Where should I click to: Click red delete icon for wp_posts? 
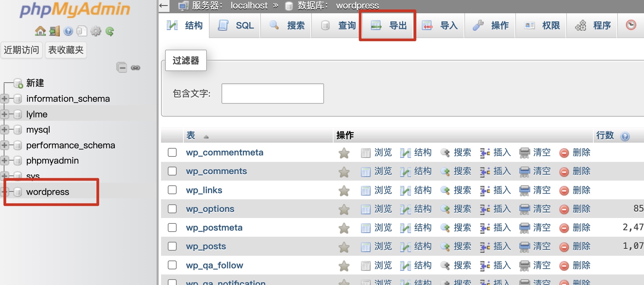coord(564,247)
